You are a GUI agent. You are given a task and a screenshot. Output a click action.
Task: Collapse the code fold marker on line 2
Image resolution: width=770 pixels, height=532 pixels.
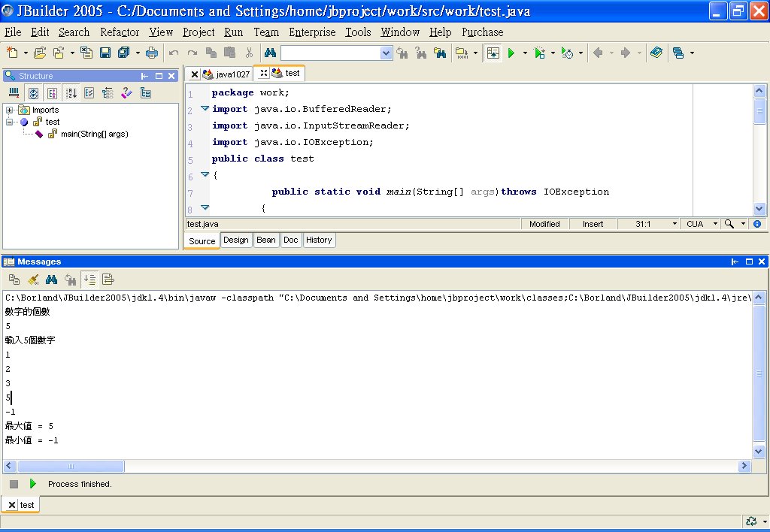[205, 108]
